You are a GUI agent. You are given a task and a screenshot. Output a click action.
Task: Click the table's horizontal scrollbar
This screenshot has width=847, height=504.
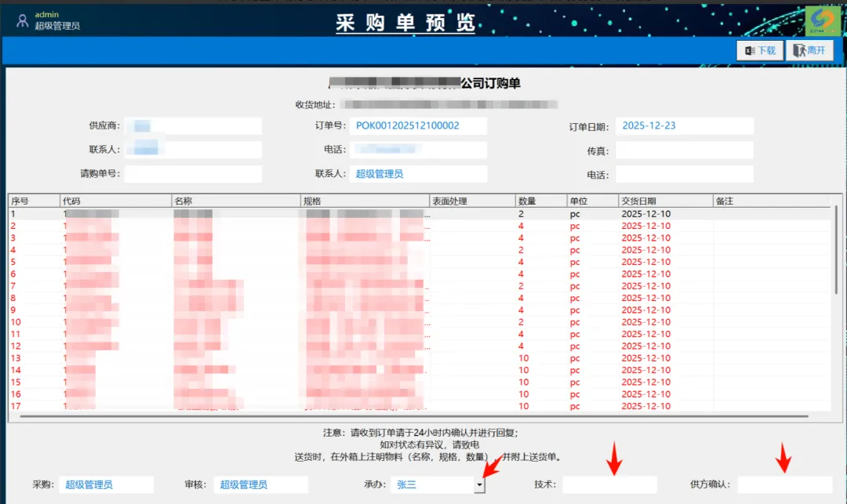(x=414, y=416)
